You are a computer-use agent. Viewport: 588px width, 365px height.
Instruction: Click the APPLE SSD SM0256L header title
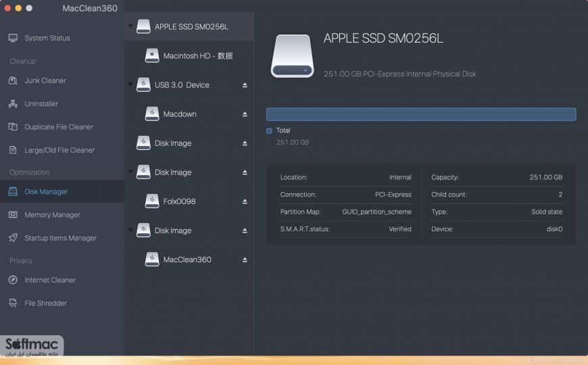[383, 39]
